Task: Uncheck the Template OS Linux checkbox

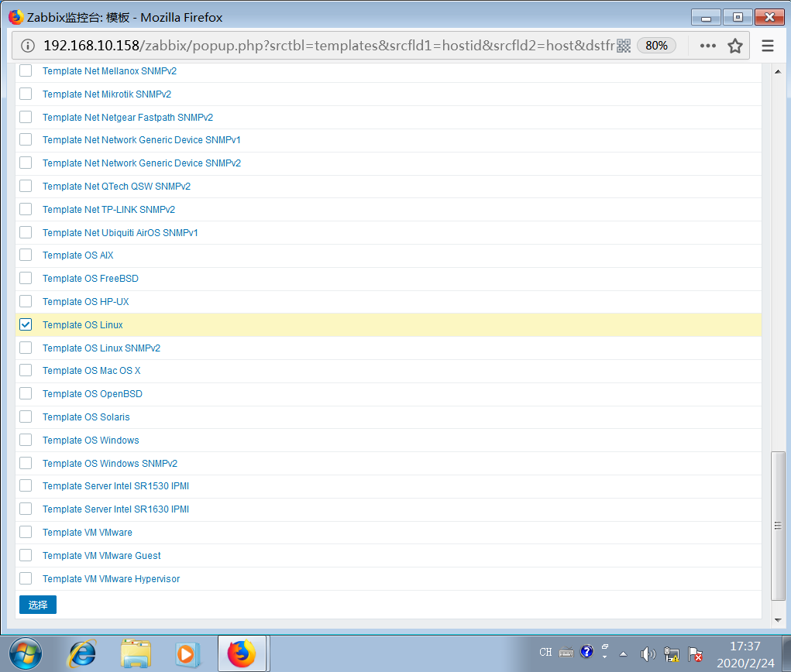Action: [26, 324]
